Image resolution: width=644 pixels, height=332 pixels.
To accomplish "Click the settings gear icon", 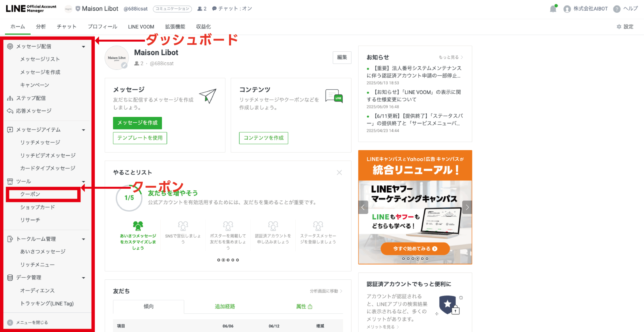I will (619, 27).
